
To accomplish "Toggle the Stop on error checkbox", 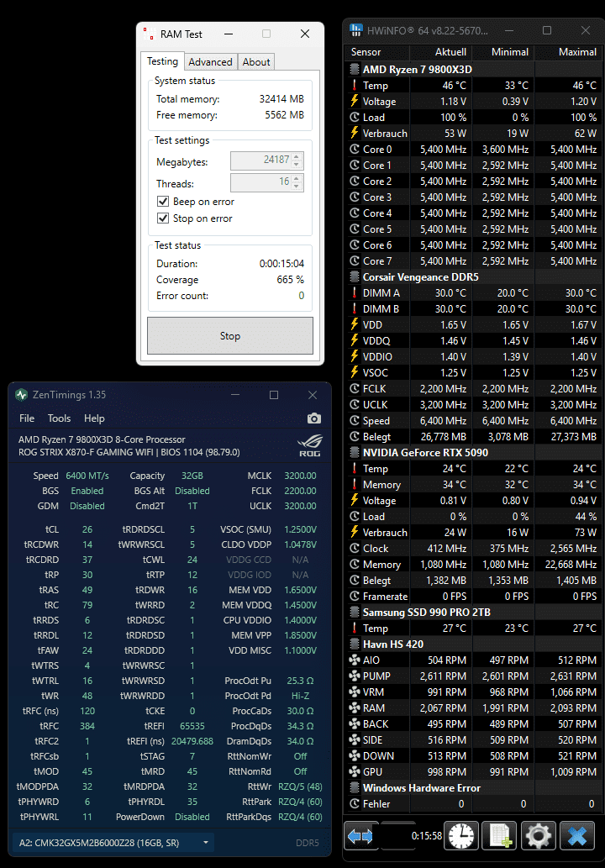I will coord(163,218).
